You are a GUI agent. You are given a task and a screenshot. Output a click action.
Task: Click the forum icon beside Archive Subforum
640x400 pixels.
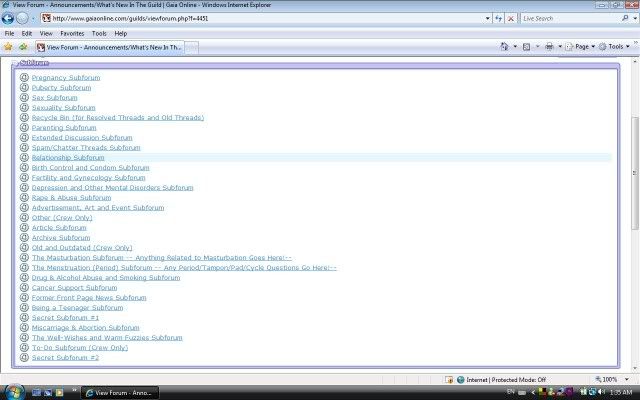pyautogui.click(x=24, y=237)
